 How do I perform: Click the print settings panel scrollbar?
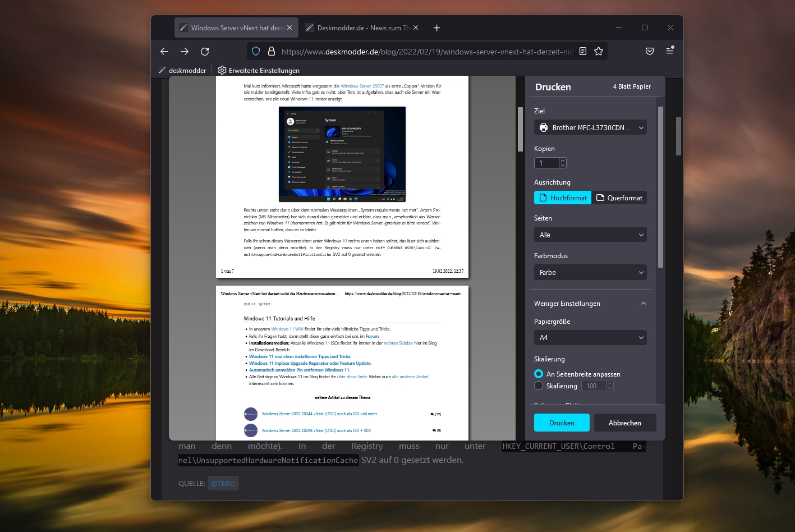click(660, 187)
